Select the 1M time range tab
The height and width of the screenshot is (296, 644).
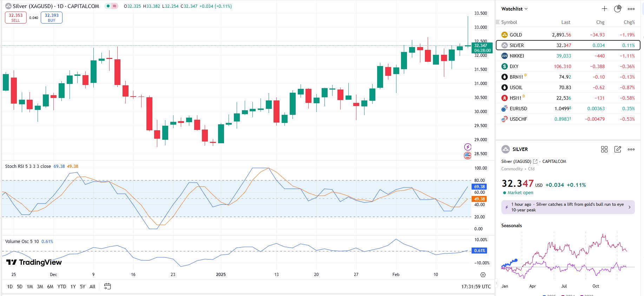click(30, 287)
